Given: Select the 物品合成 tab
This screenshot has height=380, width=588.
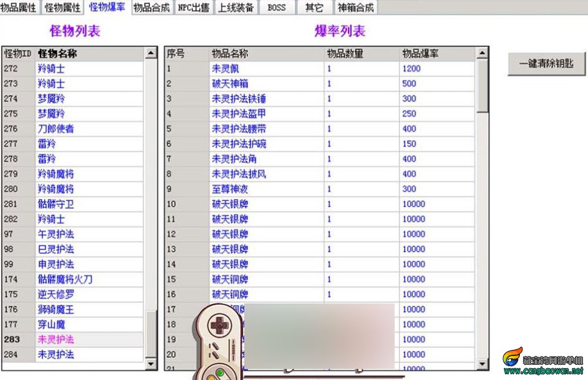Looking at the screenshot, I should pos(151,7).
